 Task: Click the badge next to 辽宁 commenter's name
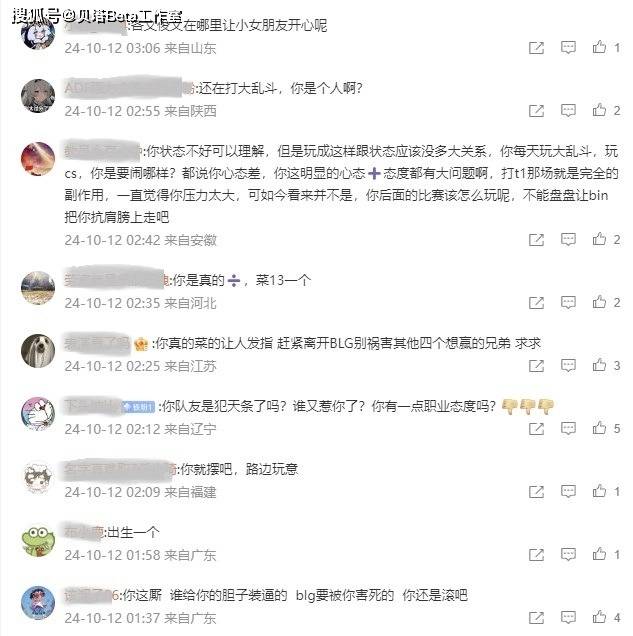(138, 406)
